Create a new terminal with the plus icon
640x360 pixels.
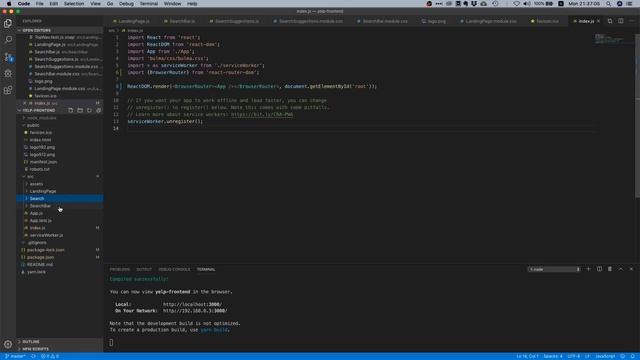point(588,269)
